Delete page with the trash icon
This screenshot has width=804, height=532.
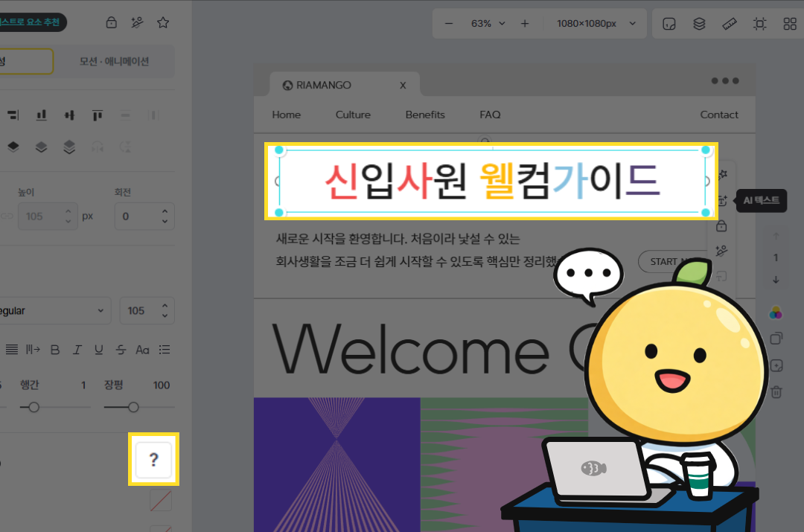click(x=776, y=392)
